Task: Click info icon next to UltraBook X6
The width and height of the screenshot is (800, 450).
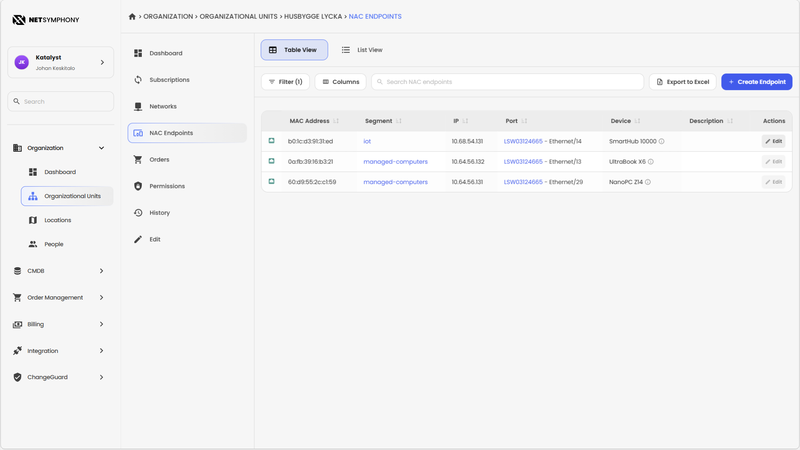Action: point(651,162)
